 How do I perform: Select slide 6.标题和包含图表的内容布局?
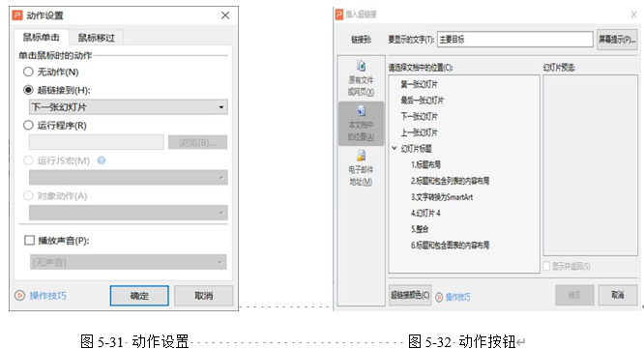(450, 246)
